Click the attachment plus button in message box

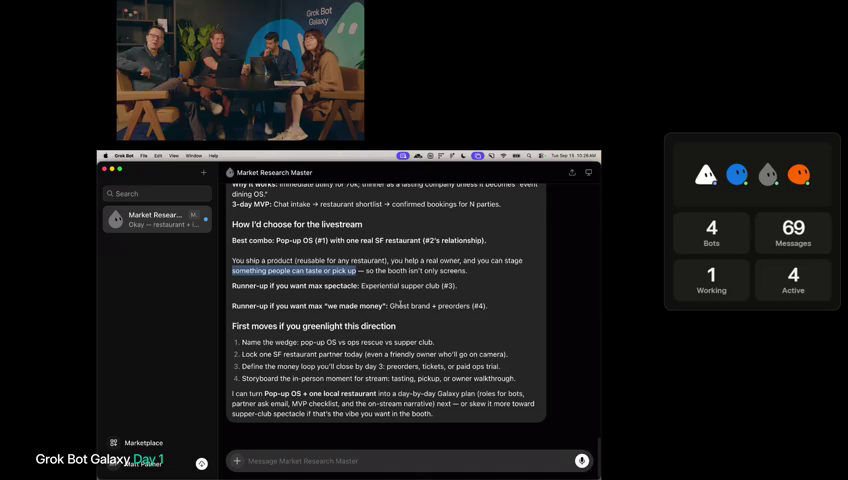tap(237, 461)
